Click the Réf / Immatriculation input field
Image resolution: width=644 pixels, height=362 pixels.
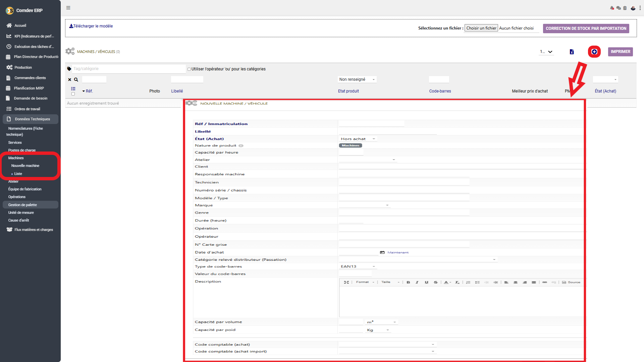tap(372, 124)
